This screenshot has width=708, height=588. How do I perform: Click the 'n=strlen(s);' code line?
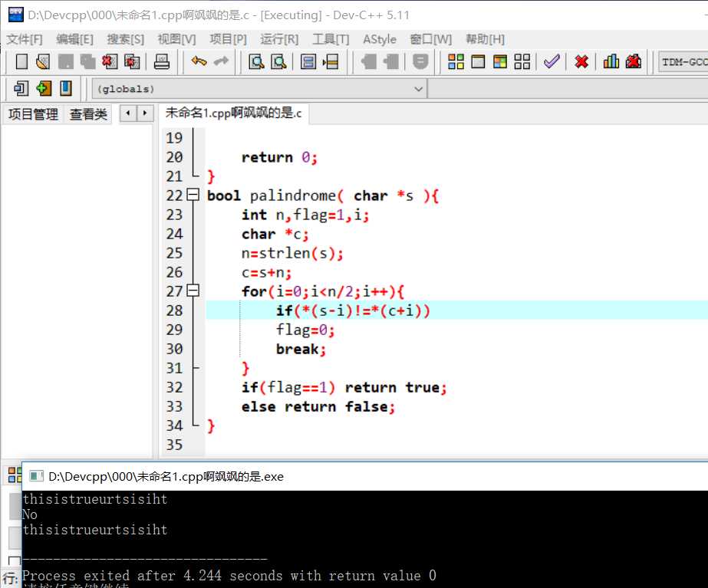292,253
